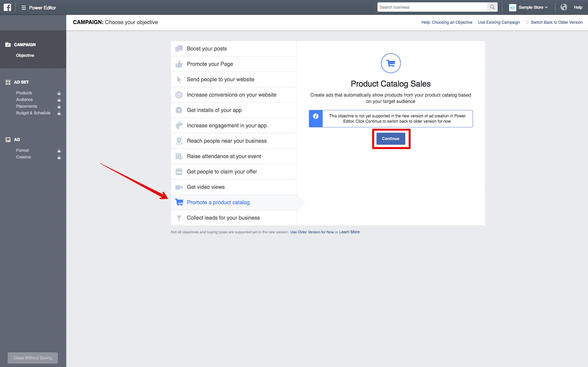
Task: Click the search magnifier button
Action: pos(492,7)
